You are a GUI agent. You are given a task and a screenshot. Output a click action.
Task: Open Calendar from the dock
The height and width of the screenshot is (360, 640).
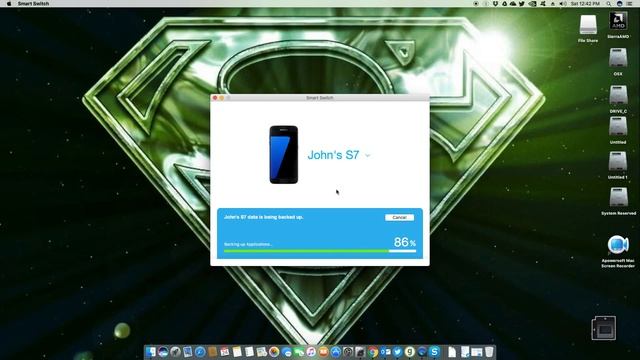(x=224, y=351)
